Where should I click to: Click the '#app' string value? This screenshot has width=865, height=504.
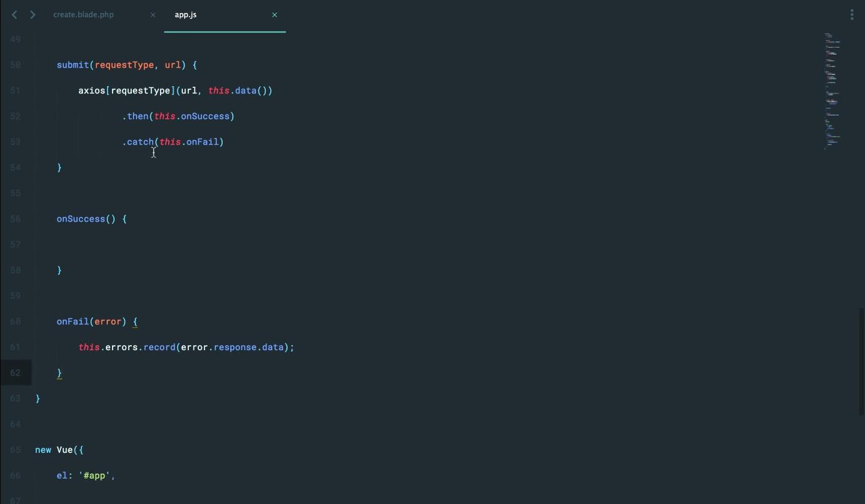pos(96,476)
